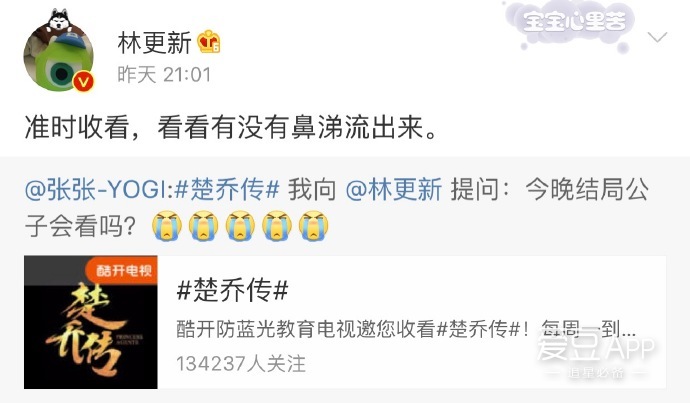Open the @张张-YOGI user mention

[x=97, y=190]
